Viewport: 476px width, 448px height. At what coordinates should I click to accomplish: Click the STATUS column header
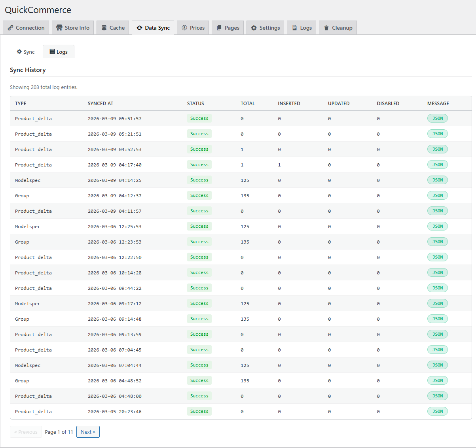pyautogui.click(x=195, y=104)
